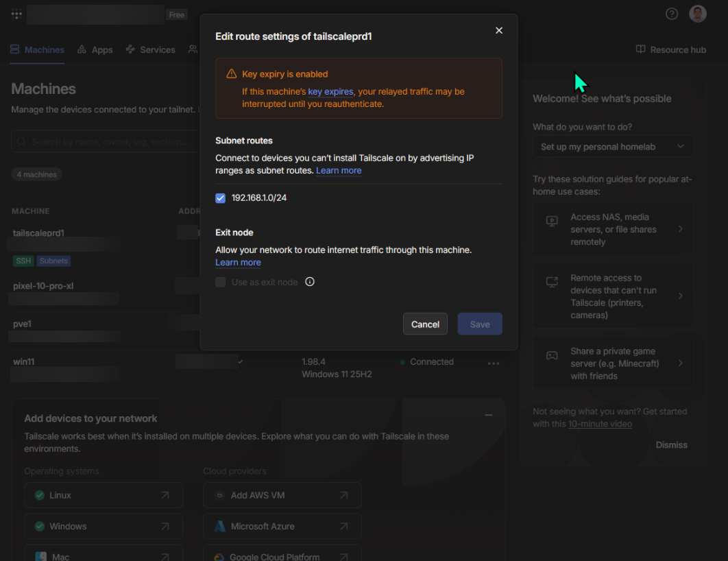Tick the Use as exit node checkbox
Image resolution: width=728 pixels, height=561 pixels.
(x=221, y=283)
